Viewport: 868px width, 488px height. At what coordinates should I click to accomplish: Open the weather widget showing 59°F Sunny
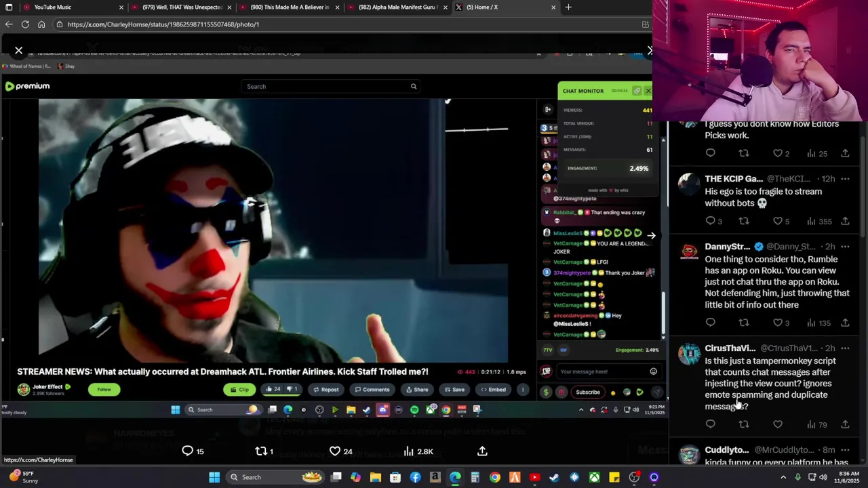(23, 477)
